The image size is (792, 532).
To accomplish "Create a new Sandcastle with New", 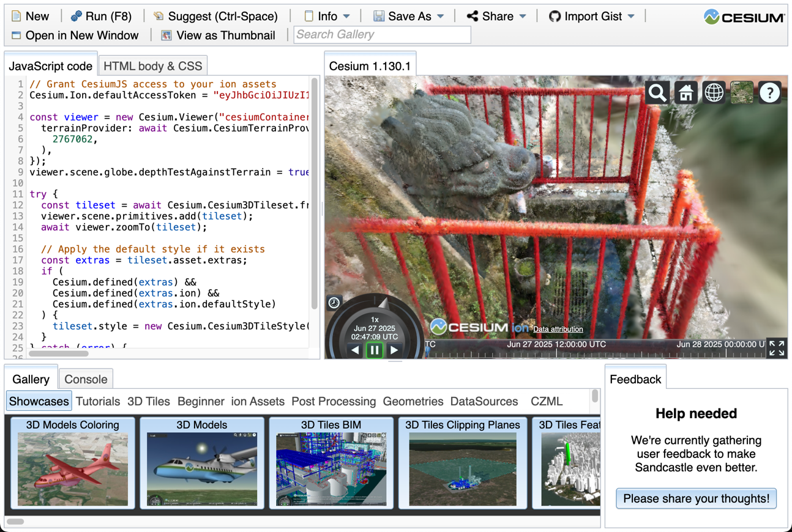I will 31,16.
